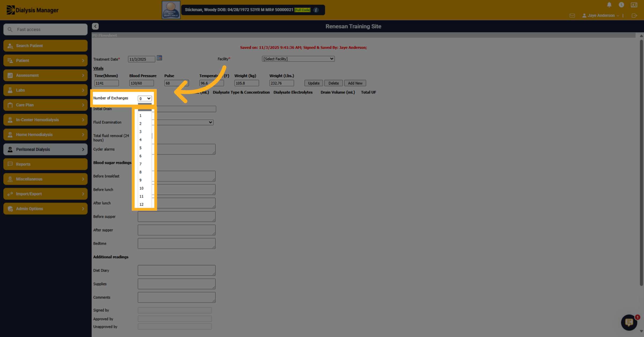Image resolution: width=644 pixels, height=337 pixels.
Task: Click the Treatment Date field
Action: point(141,59)
